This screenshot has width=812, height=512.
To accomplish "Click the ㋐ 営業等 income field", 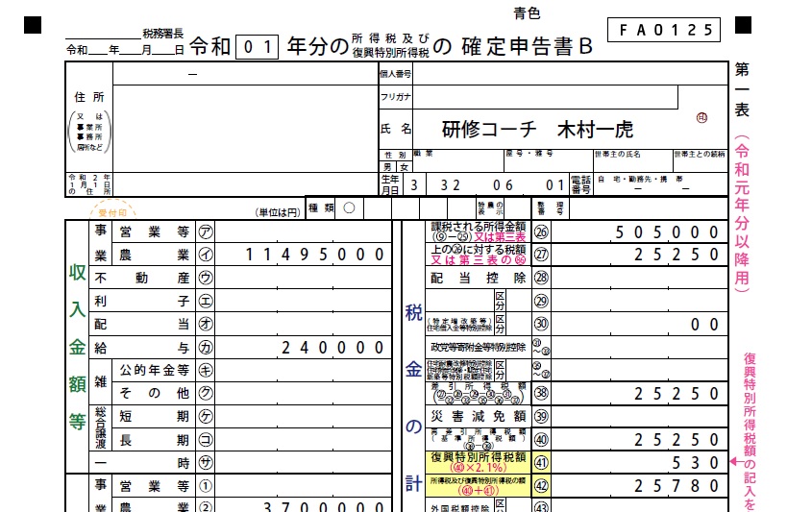I will [303, 232].
